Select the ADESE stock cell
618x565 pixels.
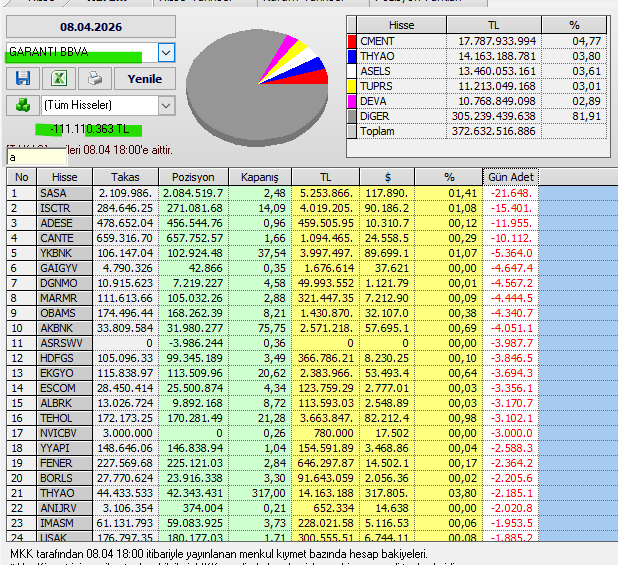click(x=65, y=223)
